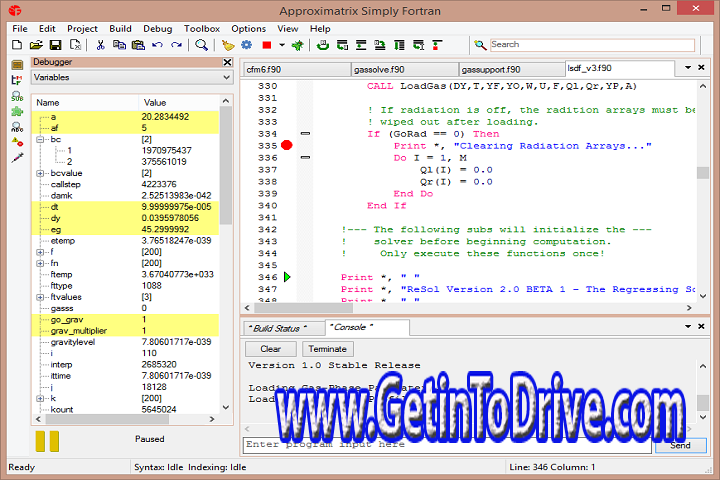The width and height of the screenshot is (720, 480).
Task: Click the sixth green debug step icon
Action: (x=418, y=45)
